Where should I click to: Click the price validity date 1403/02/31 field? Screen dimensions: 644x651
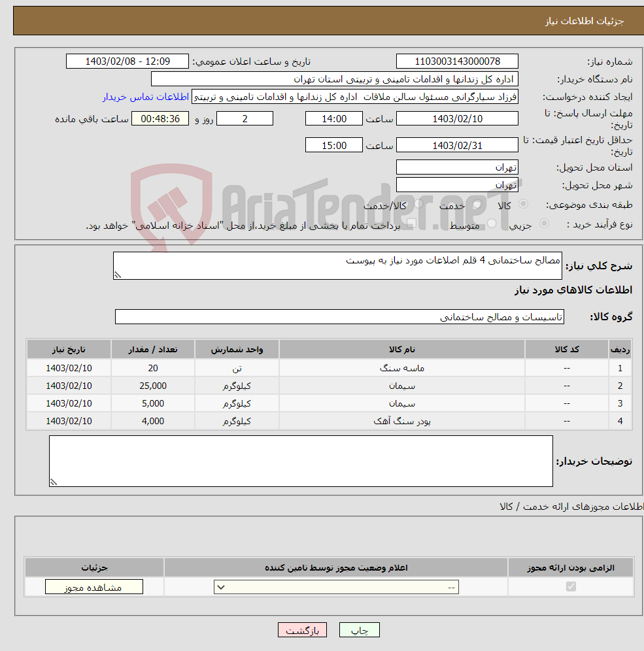[457, 145]
